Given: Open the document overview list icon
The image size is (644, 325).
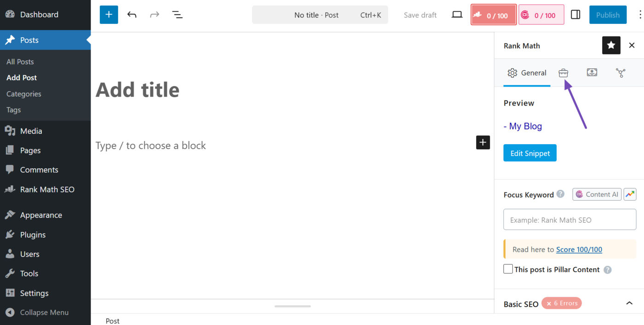Looking at the screenshot, I should tap(177, 15).
